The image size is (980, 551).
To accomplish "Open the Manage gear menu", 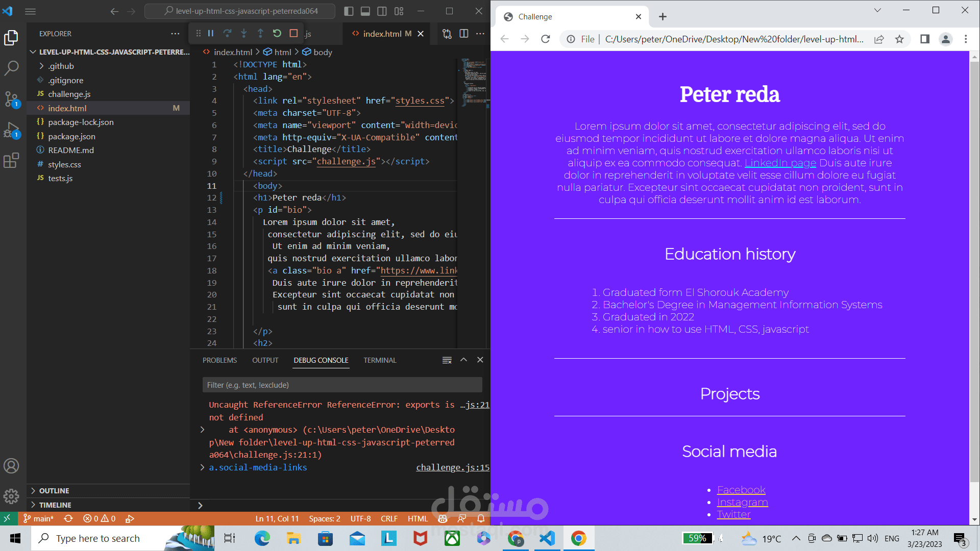I will click(x=11, y=495).
